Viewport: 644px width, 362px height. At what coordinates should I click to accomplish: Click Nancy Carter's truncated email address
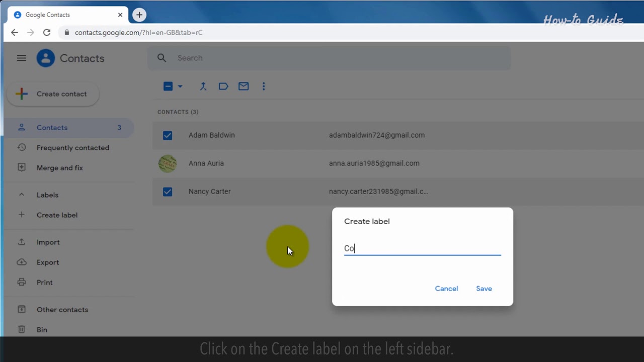tap(378, 192)
